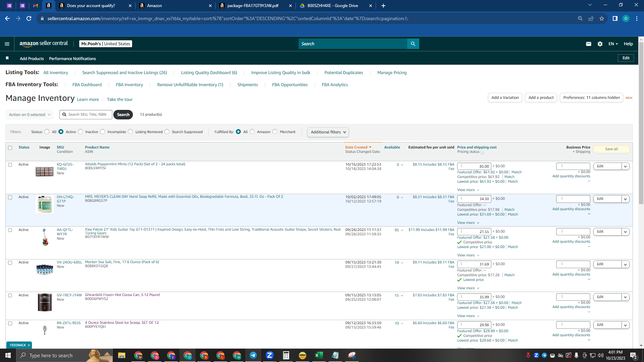Expand View more for Paw Patrol guitar row

tap(468, 255)
